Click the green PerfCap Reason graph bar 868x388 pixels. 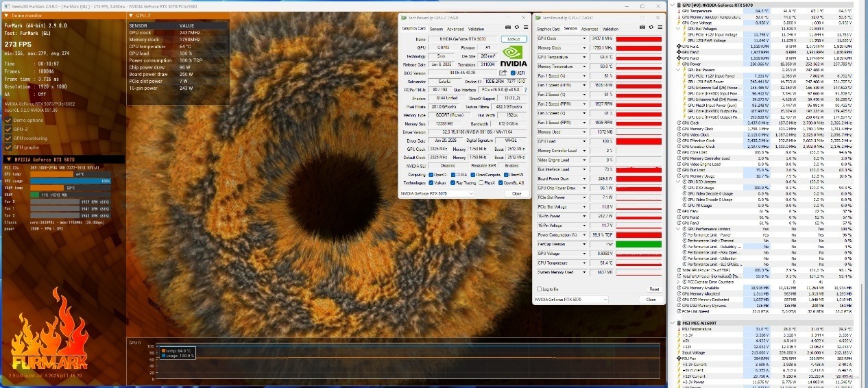[638, 244]
